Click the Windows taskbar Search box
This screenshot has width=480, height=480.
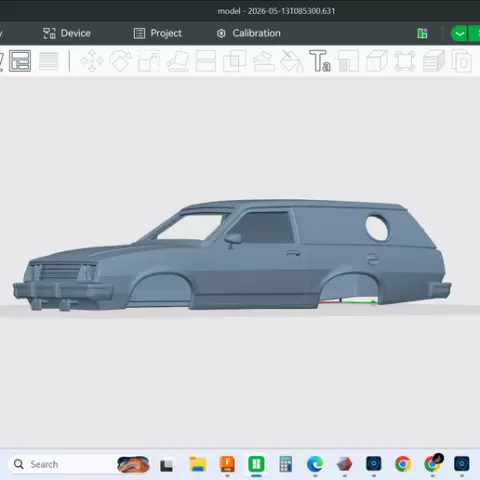pyautogui.click(x=79, y=464)
